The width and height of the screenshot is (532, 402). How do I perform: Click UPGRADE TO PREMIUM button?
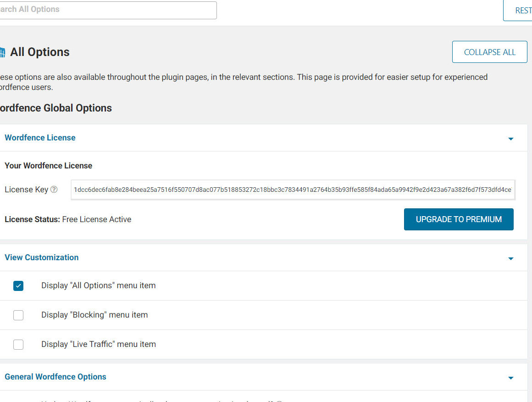pyautogui.click(x=459, y=219)
